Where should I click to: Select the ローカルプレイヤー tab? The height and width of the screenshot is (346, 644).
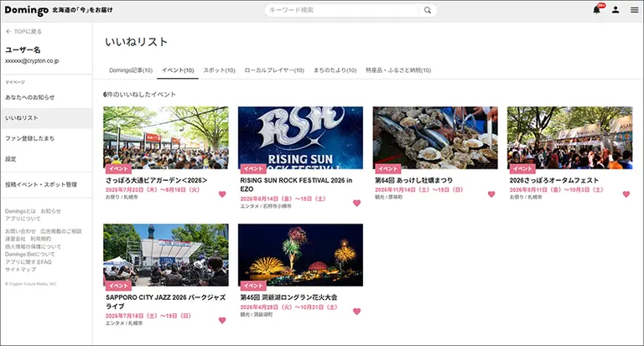click(x=274, y=70)
